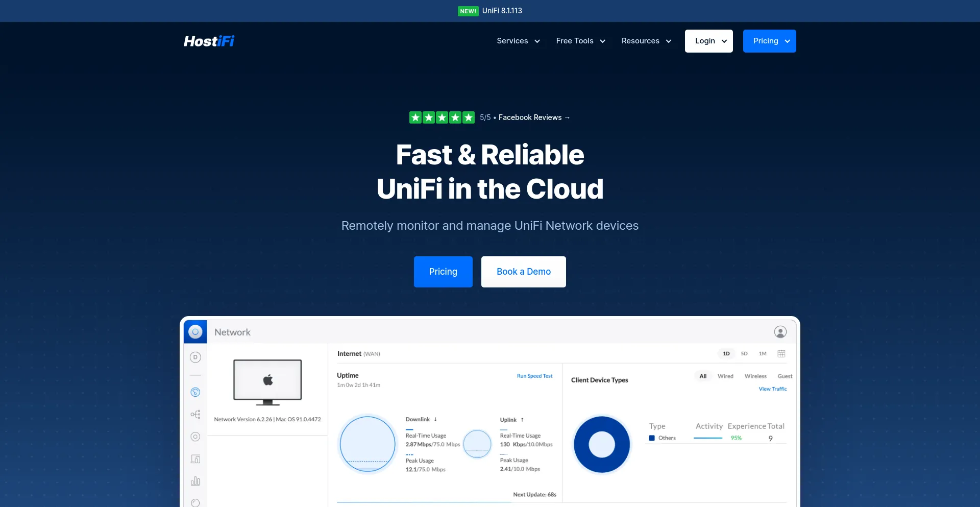Image resolution: width=980 pixels, height=507 pixels.
Task: Click the blue Pricing button in the hero
Action: click(443, 272)
